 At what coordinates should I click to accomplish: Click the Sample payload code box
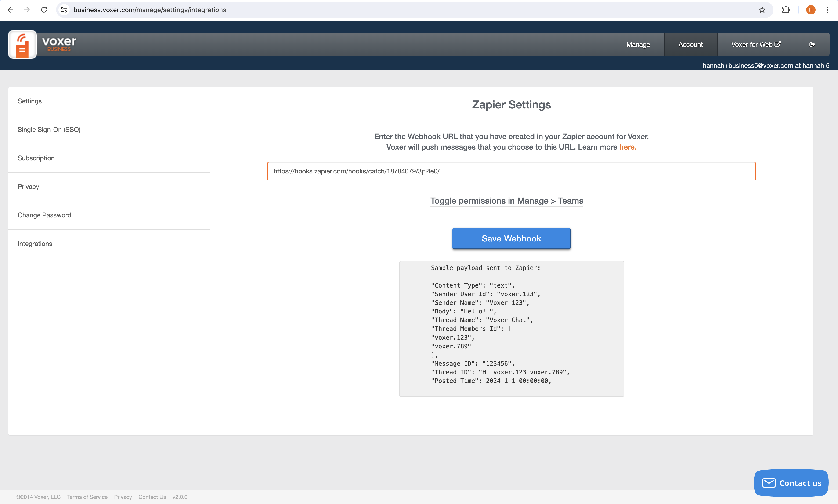coord(511,329)
